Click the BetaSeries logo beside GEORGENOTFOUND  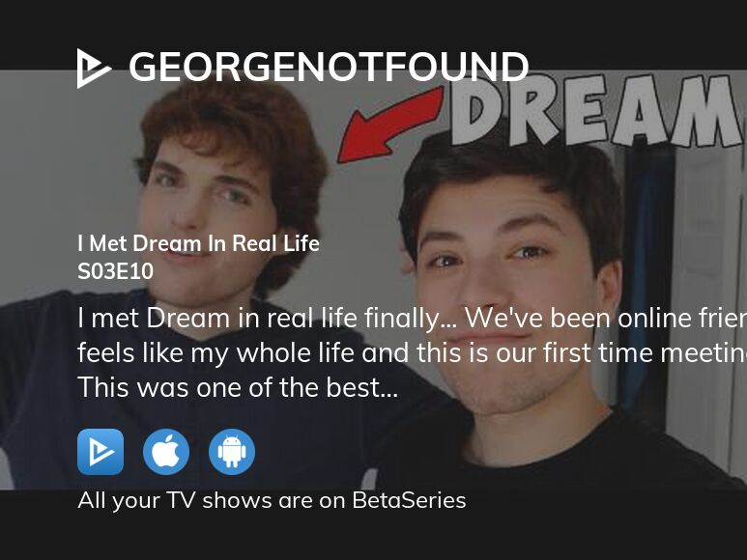[x=94, y=69]
